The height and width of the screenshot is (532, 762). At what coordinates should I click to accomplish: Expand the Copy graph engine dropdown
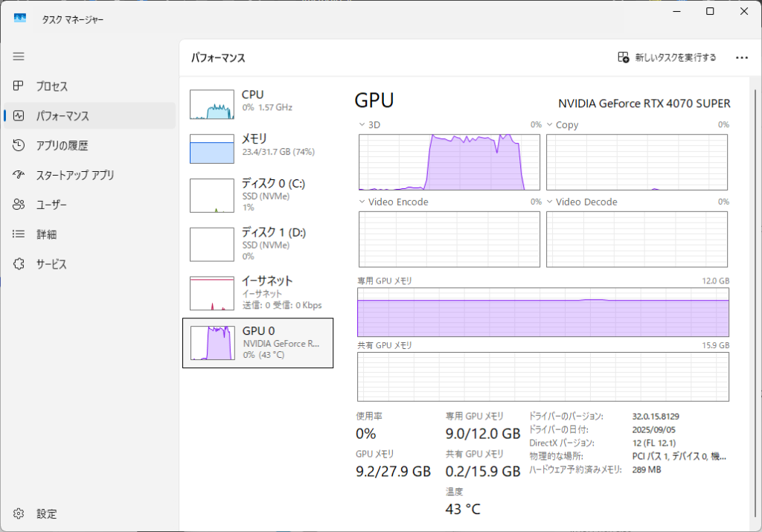click(550, 125)
